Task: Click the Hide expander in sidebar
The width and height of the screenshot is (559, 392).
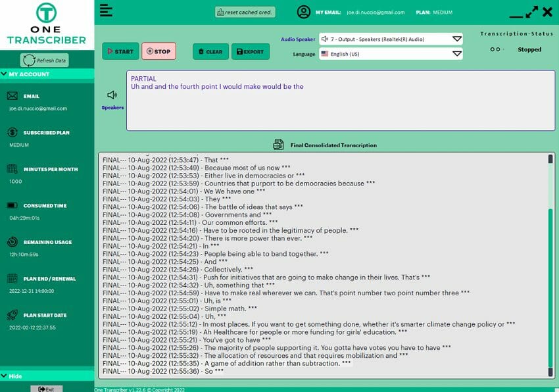Action: tap(47, 376)
